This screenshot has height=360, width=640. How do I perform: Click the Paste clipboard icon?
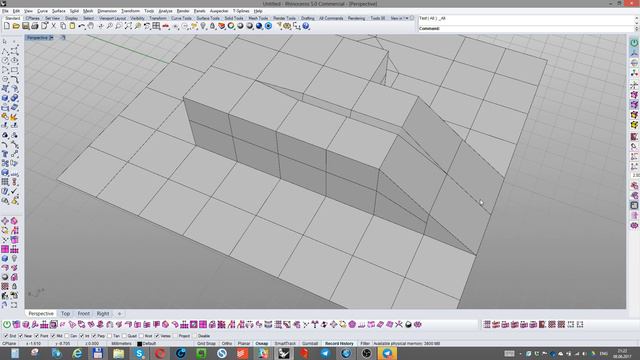click(72, 26)
